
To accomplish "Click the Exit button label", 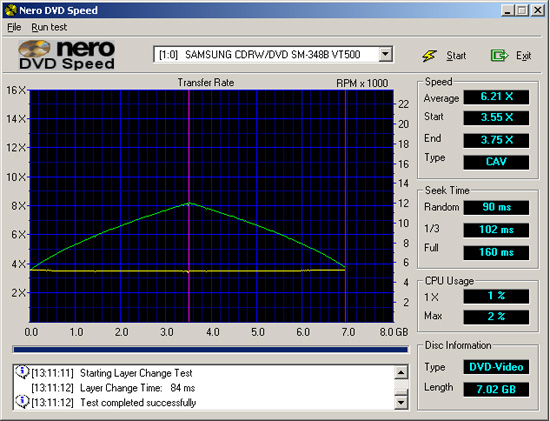I will [x=523, y=55].
